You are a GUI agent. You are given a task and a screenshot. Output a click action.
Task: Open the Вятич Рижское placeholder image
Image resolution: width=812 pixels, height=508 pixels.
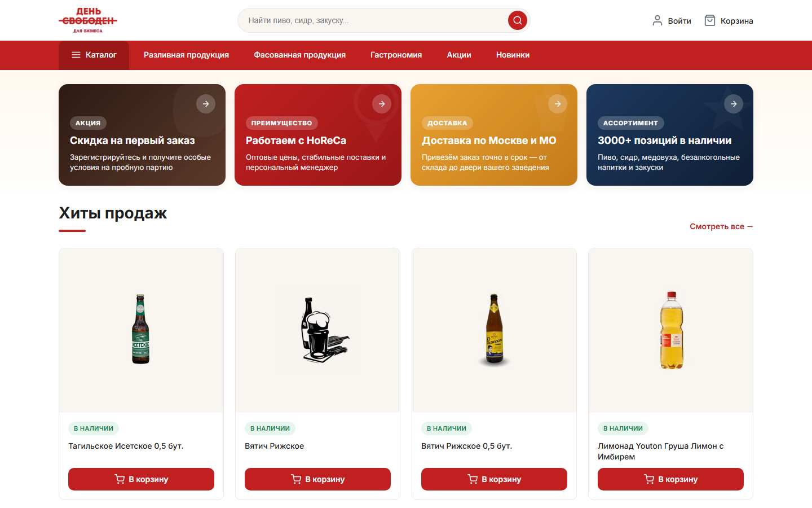[x=318, y=330]
